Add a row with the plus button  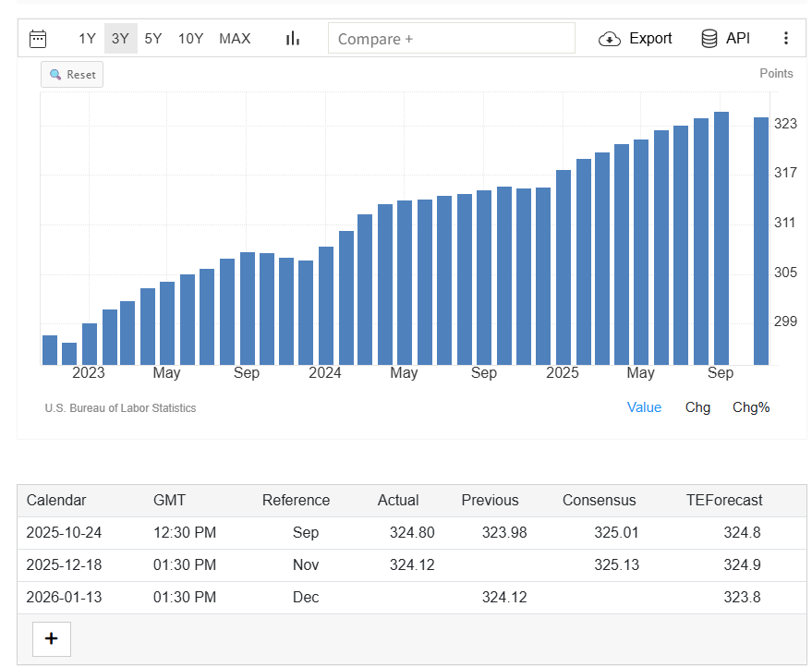coord(52,638)
